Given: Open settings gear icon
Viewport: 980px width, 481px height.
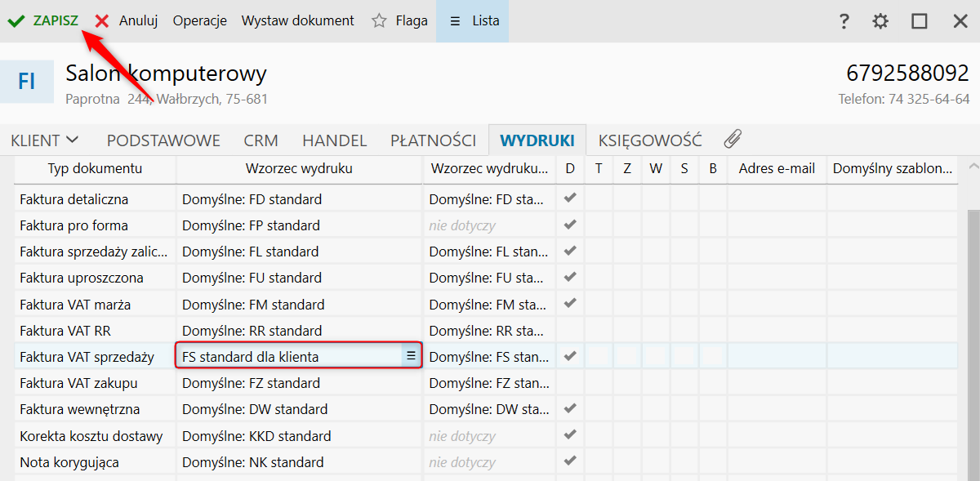Looking at the screenshot, I should (880, 21).
